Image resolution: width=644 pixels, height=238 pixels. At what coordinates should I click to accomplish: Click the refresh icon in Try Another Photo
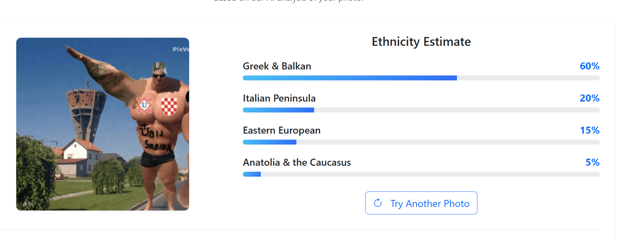(378, 203)
